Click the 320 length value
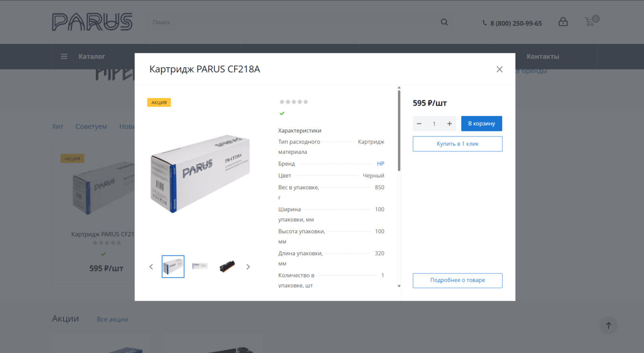The height and width of the screenshot is (353, 644). coord(380,253)
